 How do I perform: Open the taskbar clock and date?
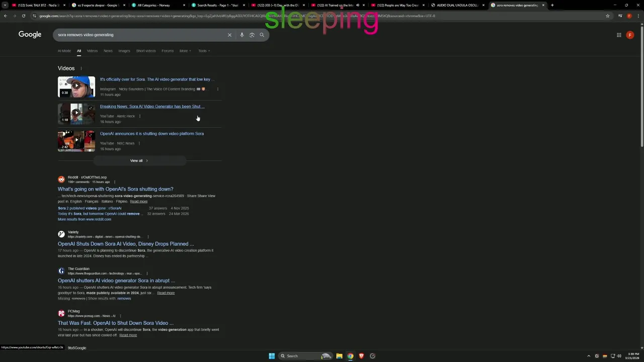point(633,356)
